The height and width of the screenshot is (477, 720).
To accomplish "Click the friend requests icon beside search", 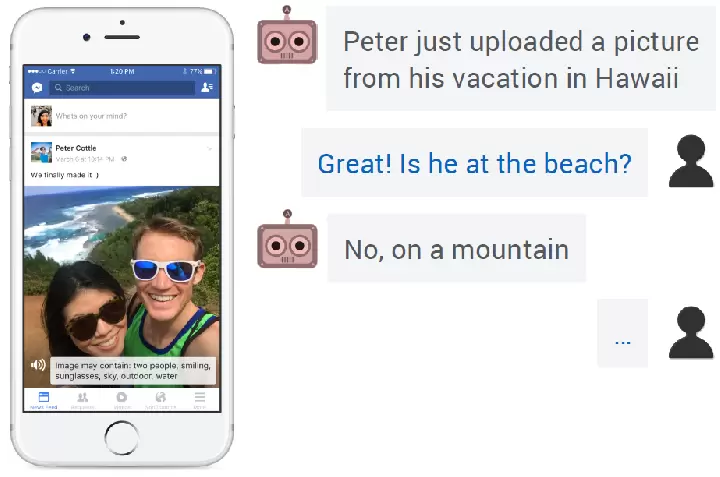I will (x=207, y=88).
